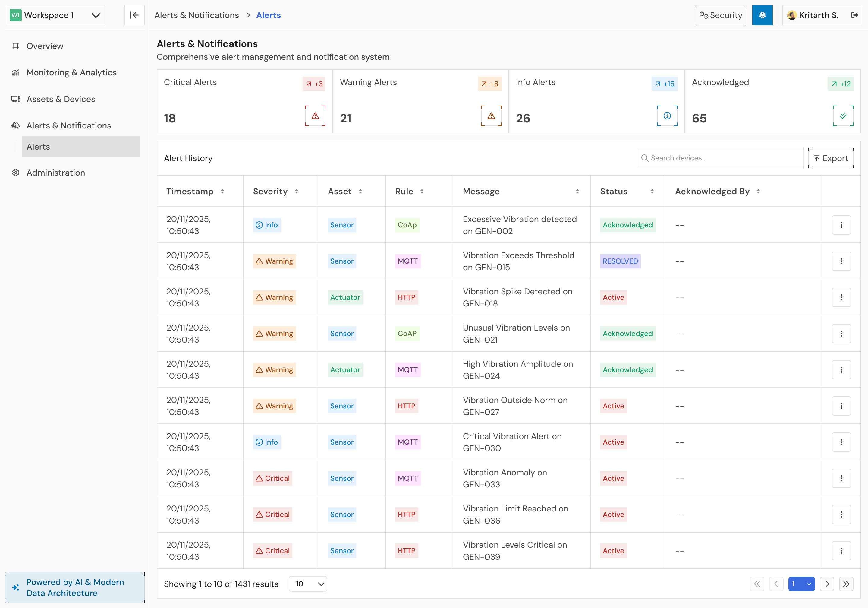Go to next page of results

[827, 584]
